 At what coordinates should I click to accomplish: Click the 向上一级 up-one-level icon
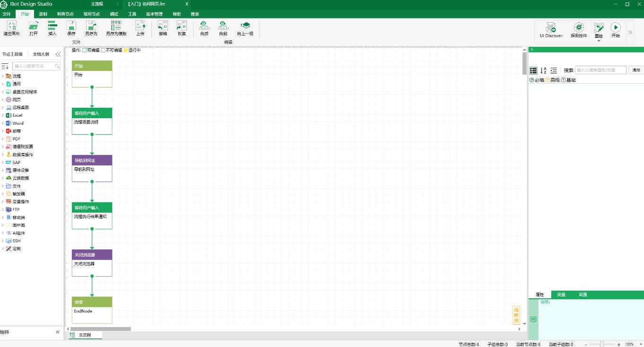coord(245,26)
